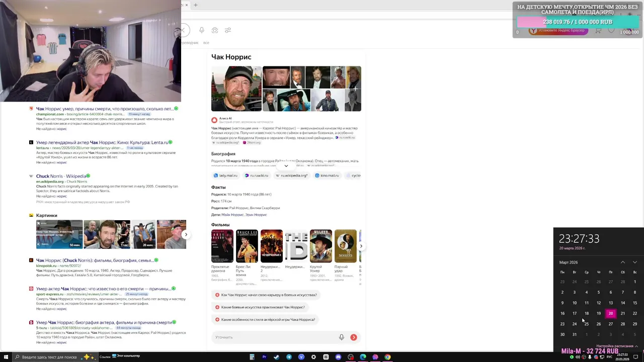This screenshot has width=644, height=362.
Task: Close the current browser tab
Action: coord(186,5)
